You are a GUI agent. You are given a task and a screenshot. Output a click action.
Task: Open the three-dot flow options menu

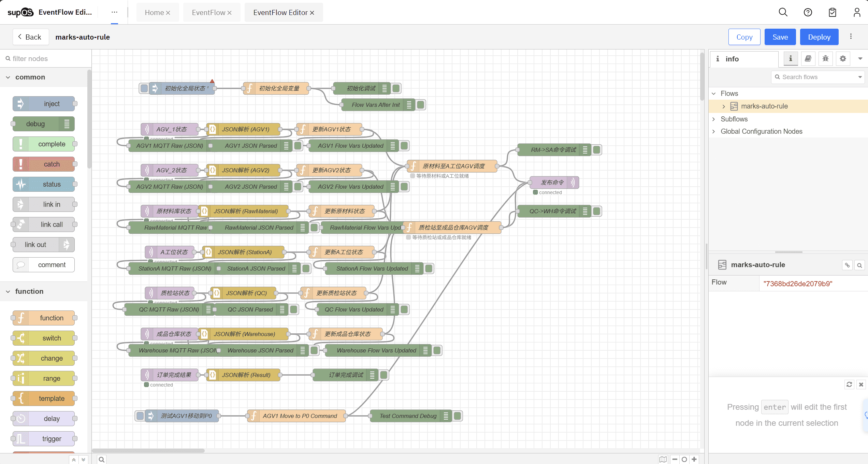851,37
